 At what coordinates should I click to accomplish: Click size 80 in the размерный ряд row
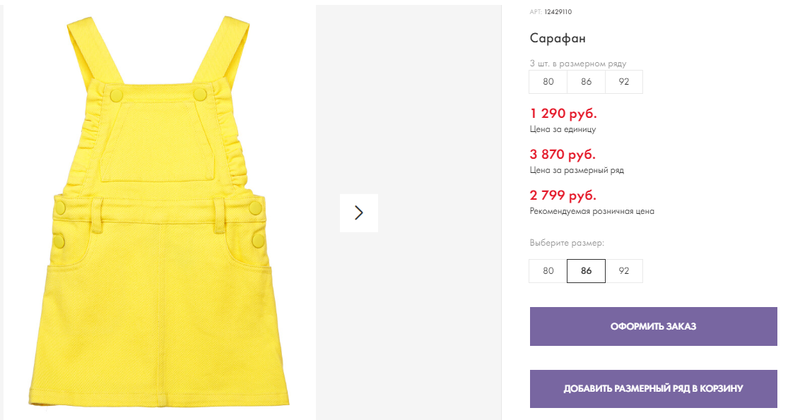(548, 82)
